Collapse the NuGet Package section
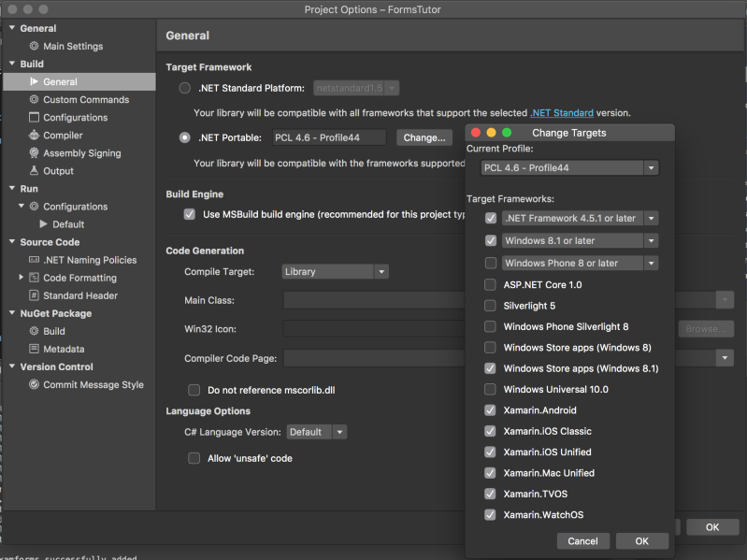The width and height of the screenshot is (747, 560). pos(12,313)
